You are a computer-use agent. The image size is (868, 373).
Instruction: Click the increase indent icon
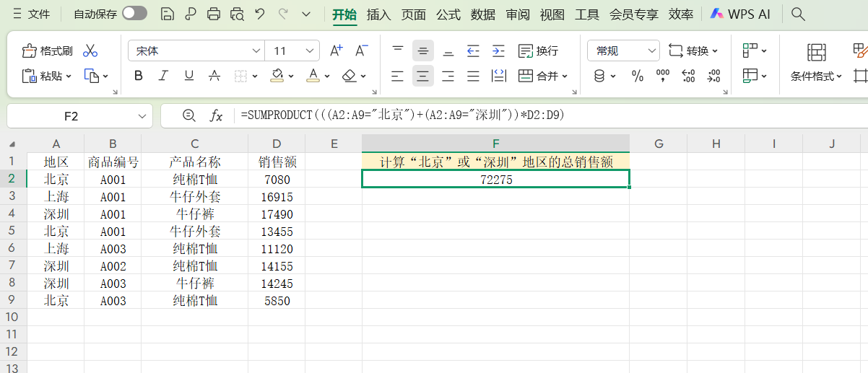[498, 51]
